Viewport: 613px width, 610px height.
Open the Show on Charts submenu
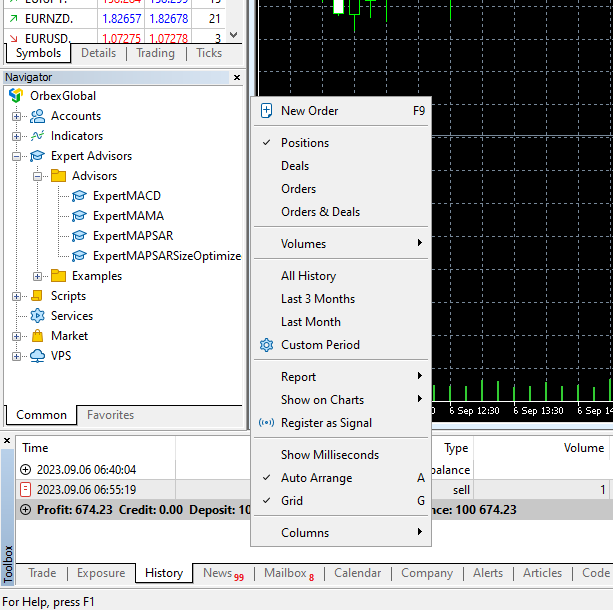coord(341,400)
